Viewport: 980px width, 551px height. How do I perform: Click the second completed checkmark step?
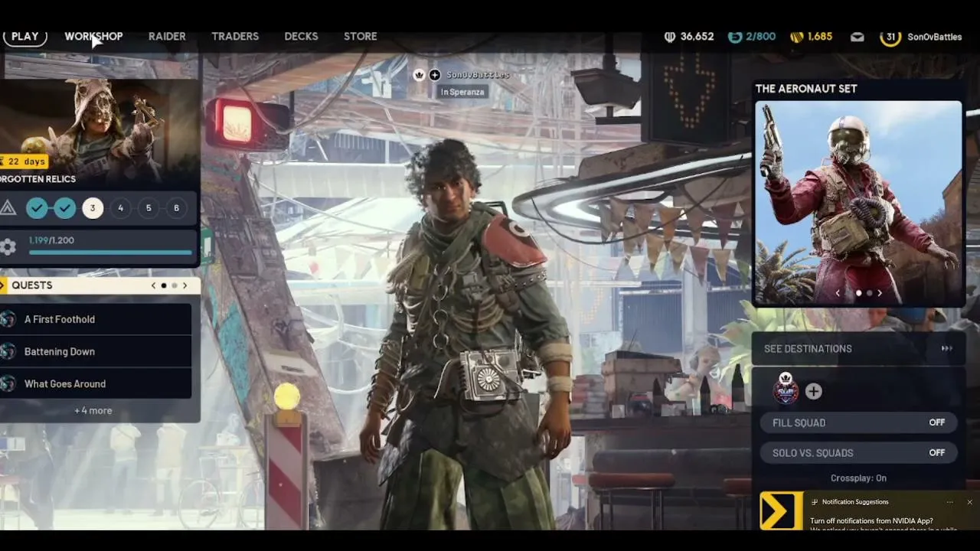point(65,207)
